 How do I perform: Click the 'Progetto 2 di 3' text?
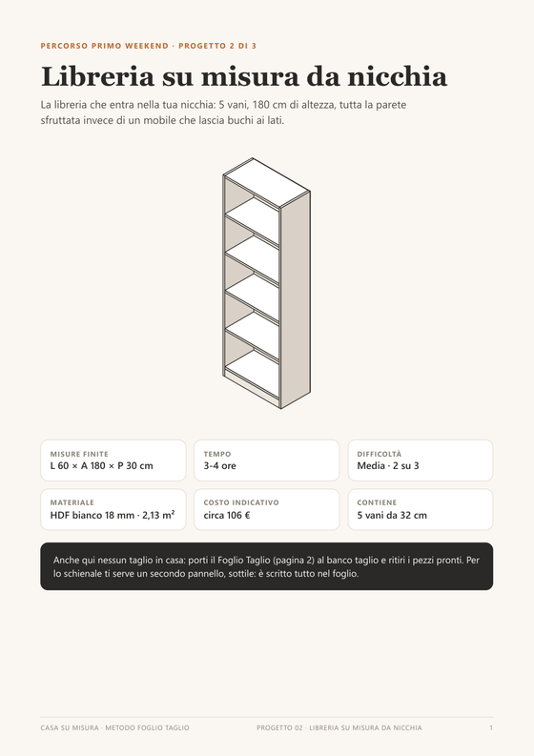pos(217,46)
